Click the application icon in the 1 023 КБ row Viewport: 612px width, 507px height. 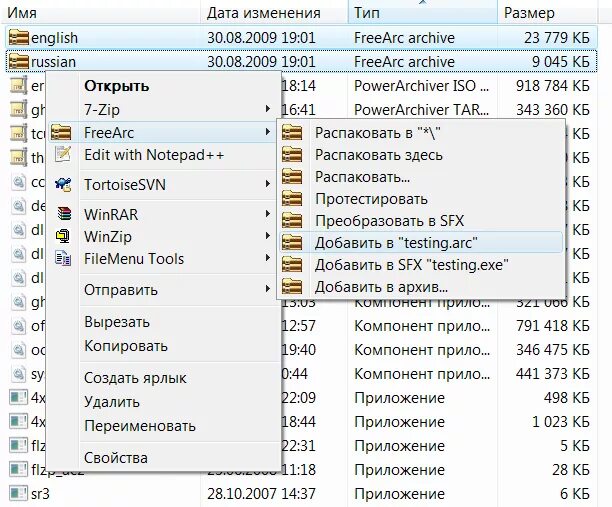pos(18,422)
